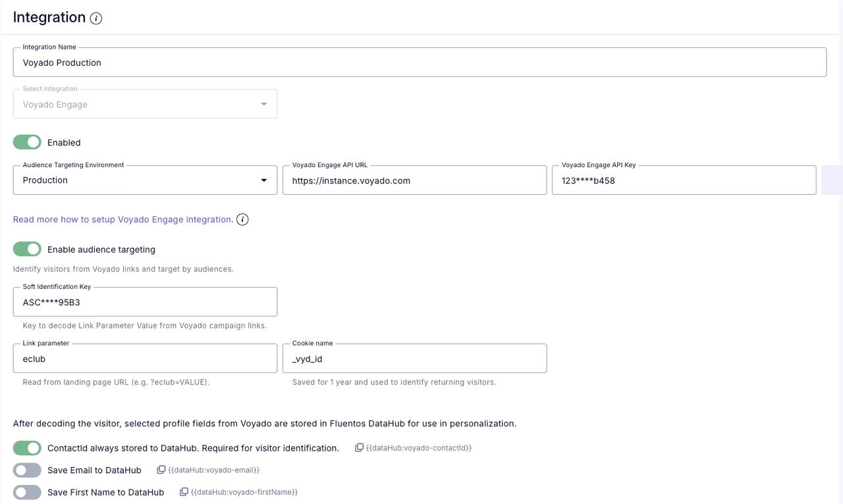Click 'Read from landing page URL' helper text
Image resolution: width=843 pixels, height=504 pixels.
click(116, 382)
